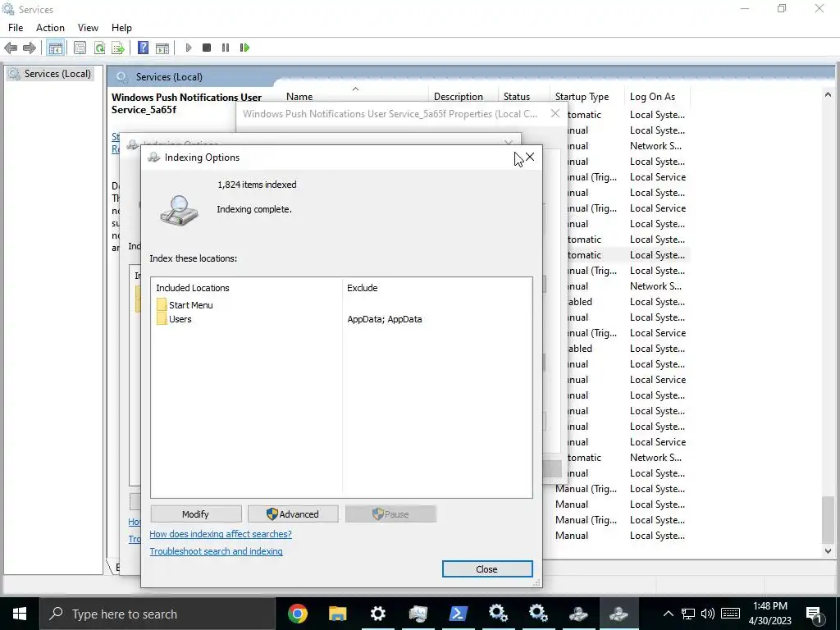
Task: Click the '1,824 items indexed' text
Action: [257, 185]
